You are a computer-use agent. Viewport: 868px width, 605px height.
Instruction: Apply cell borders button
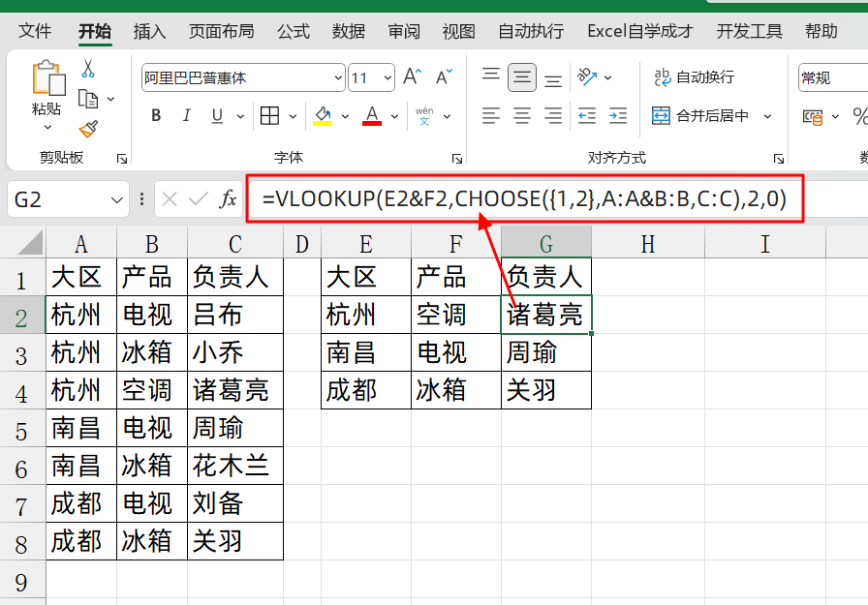[x=269, y=116]
